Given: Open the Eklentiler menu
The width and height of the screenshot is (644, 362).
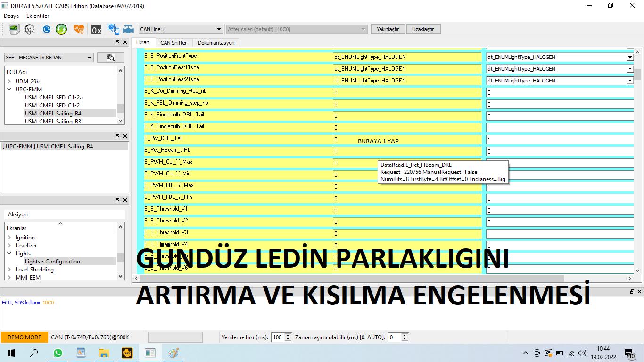Looking at the screenshot, I should point(38,16).
